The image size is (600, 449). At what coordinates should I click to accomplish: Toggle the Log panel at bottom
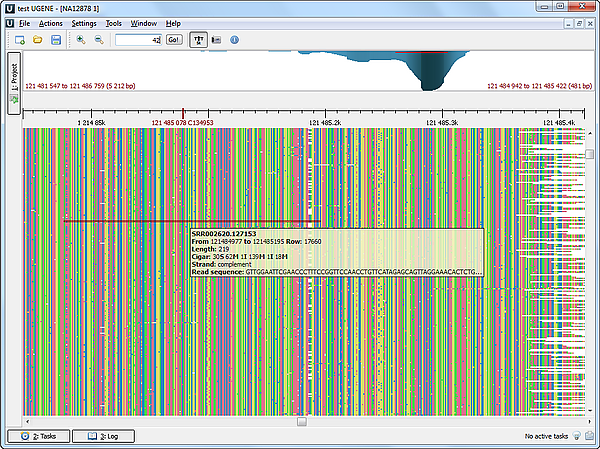(103, 437)
